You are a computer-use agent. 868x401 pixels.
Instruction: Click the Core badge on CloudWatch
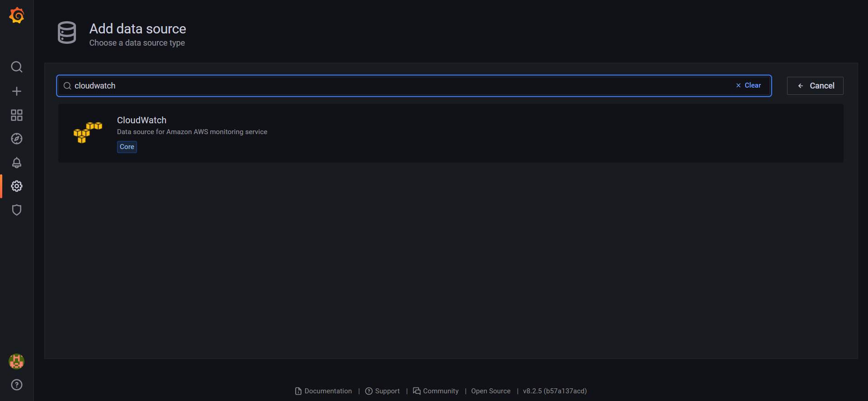(x=127, y=147)
